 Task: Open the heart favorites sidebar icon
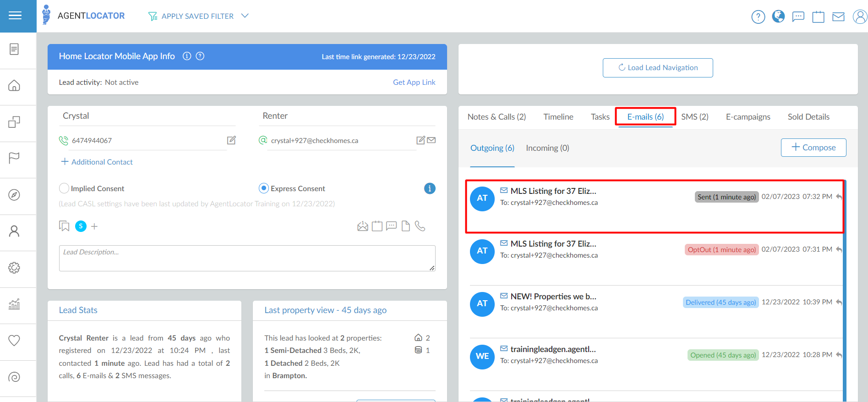pos(14,340)
